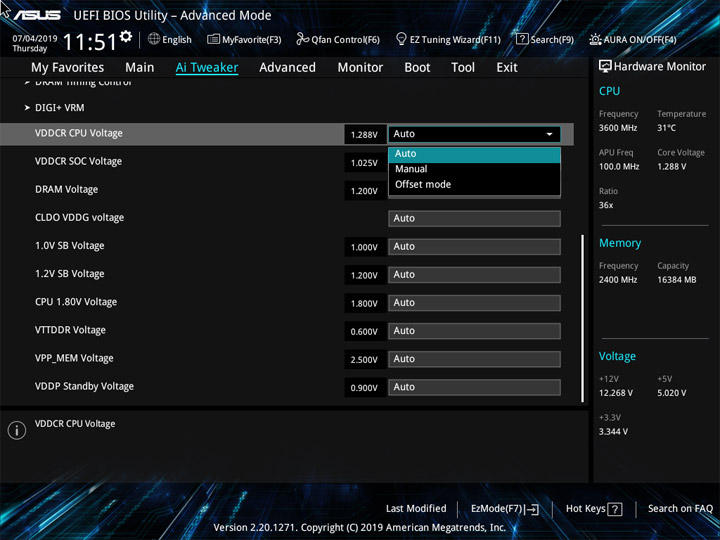Click the CPU temperature 31°C reading

pos(666,128)
